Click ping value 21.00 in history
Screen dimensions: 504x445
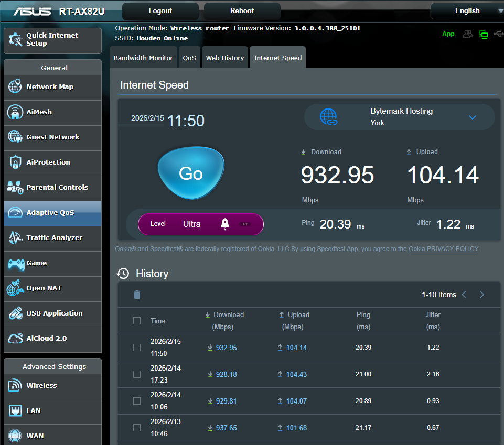point(363,374)
